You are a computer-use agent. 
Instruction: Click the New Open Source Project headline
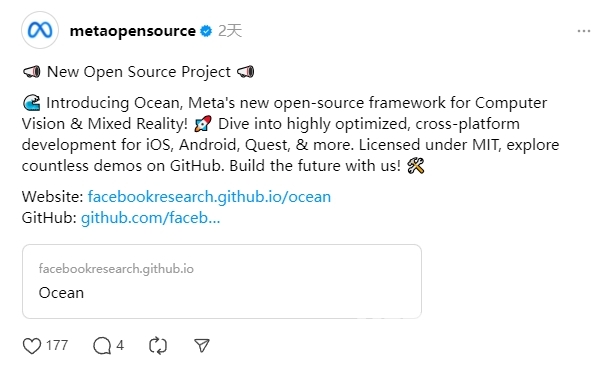click(x=139, y=72)
